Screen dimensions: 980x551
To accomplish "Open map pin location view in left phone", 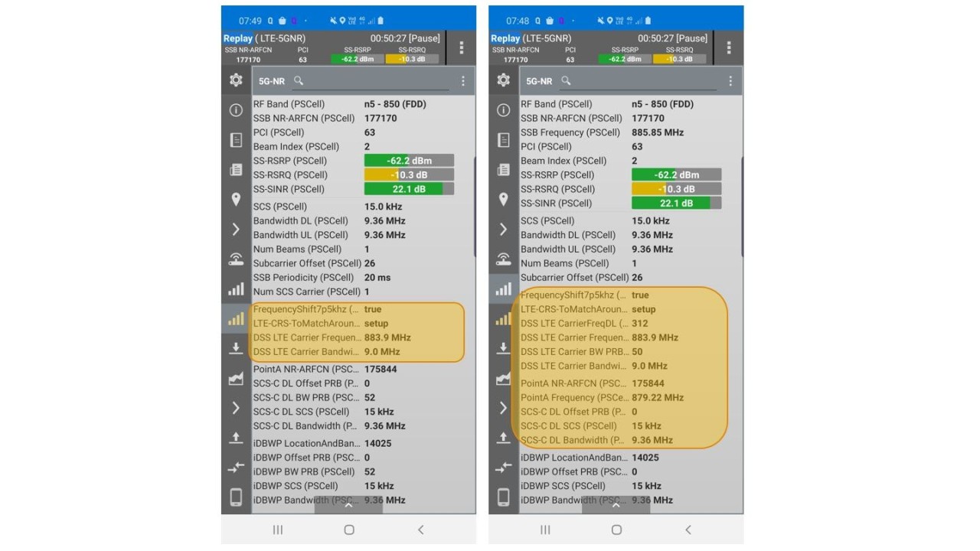I will pos(236,200).
